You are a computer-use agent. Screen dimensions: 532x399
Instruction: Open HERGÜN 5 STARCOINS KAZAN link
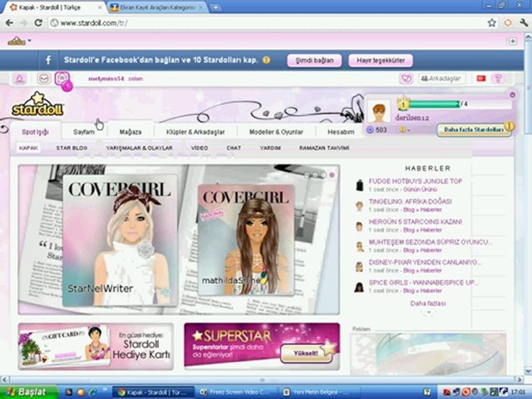[x=415, y=222]
